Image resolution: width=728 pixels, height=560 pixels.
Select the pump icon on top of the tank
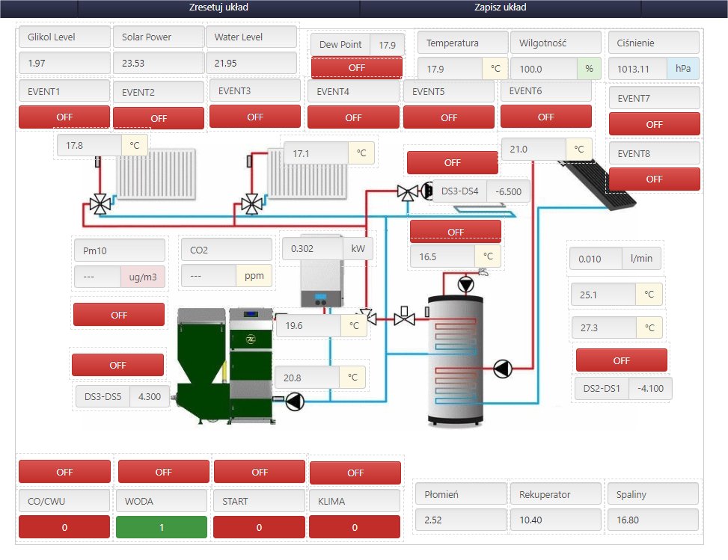(x=466, y=284)
